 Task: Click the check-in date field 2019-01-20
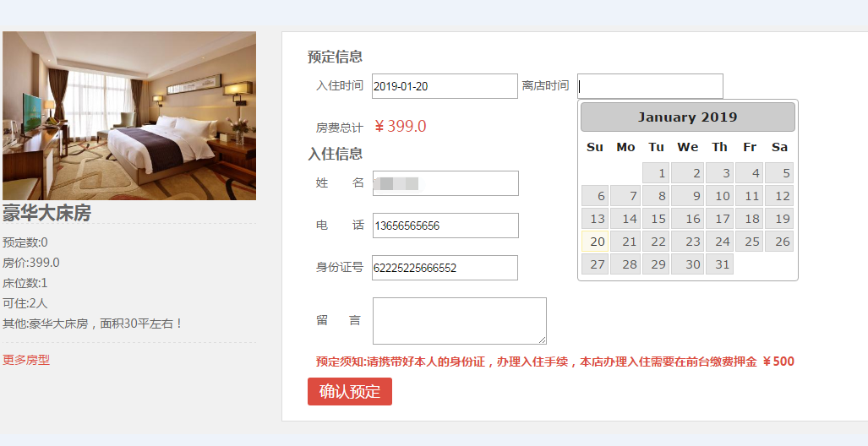pyautogui.click(x=445, y=86)
